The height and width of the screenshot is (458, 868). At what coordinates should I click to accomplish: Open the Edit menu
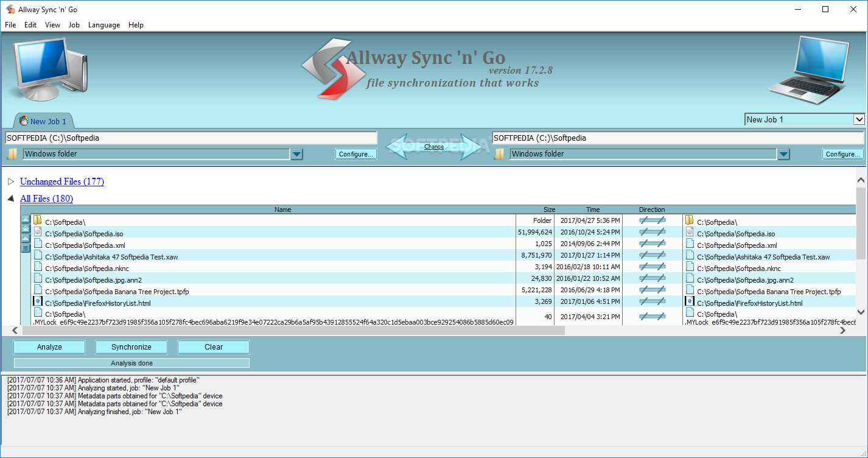coord(30,25)
